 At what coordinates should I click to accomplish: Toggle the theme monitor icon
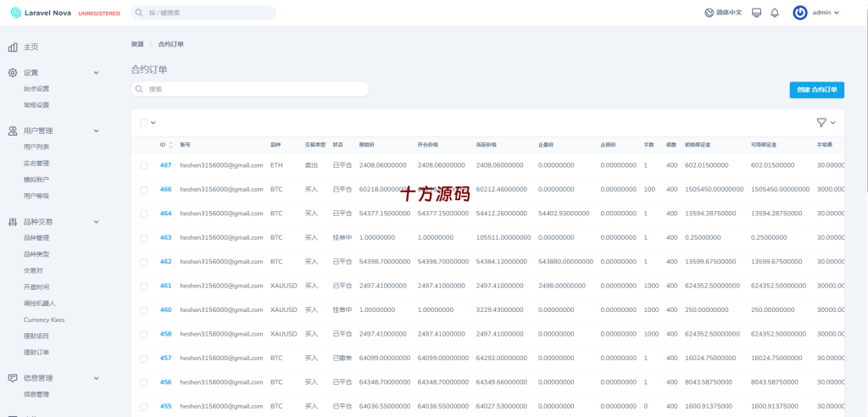[757, 13]
